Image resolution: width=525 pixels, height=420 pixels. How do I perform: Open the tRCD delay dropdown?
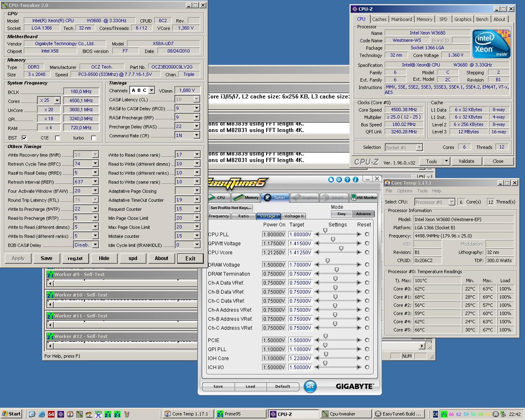coord(196,108)
